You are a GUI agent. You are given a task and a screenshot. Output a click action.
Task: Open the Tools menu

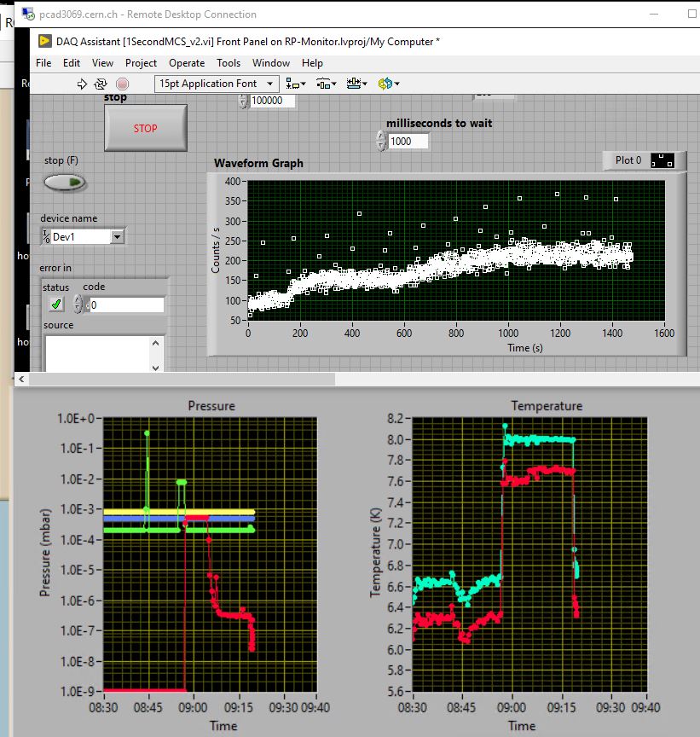click(228, 63)
